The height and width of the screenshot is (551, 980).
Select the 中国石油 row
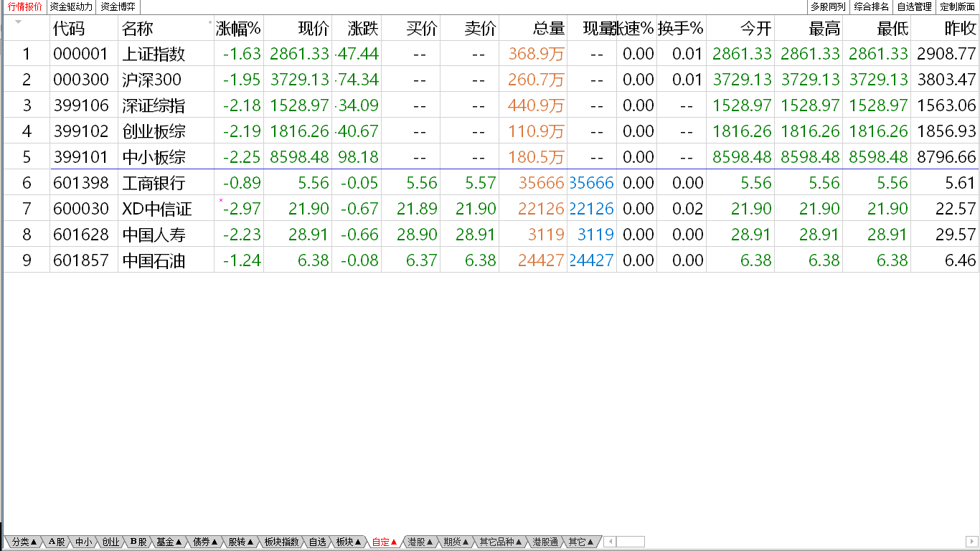click(x=491, y=260)
